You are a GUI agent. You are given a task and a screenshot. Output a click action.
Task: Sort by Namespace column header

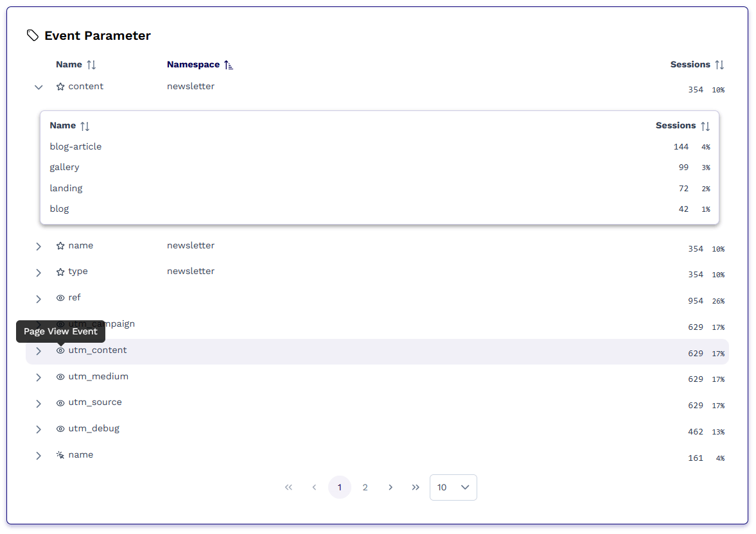[x=200, y=65]
